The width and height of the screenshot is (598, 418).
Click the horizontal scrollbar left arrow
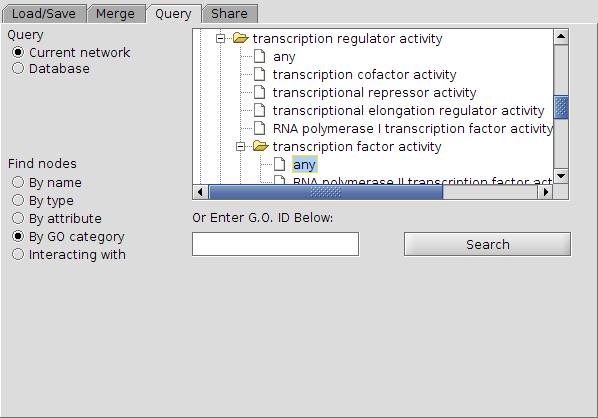(201, 192)
